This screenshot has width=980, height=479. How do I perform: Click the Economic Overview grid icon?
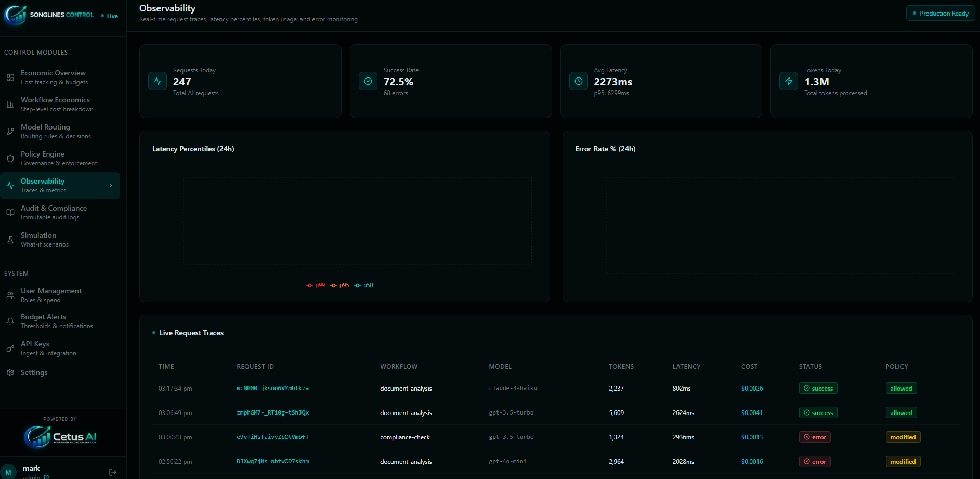coord(10,77)
